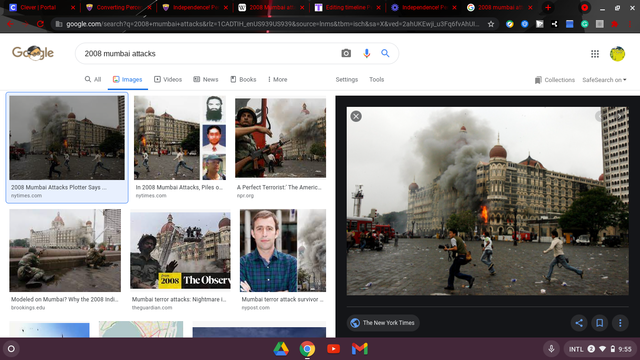Screen dimensions: 640x360
Task: Open theguardian.com result link
Action: pyautogui.click(x=152, y=308)
